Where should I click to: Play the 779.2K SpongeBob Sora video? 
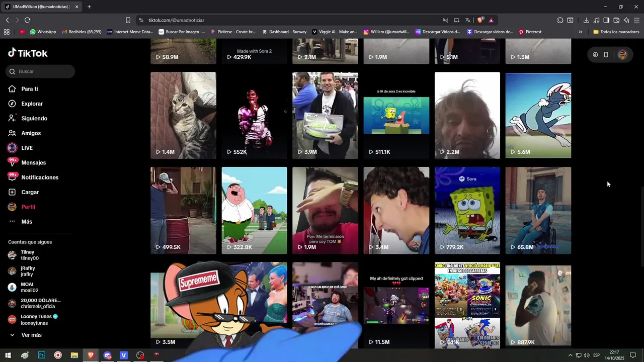[467, 210]
